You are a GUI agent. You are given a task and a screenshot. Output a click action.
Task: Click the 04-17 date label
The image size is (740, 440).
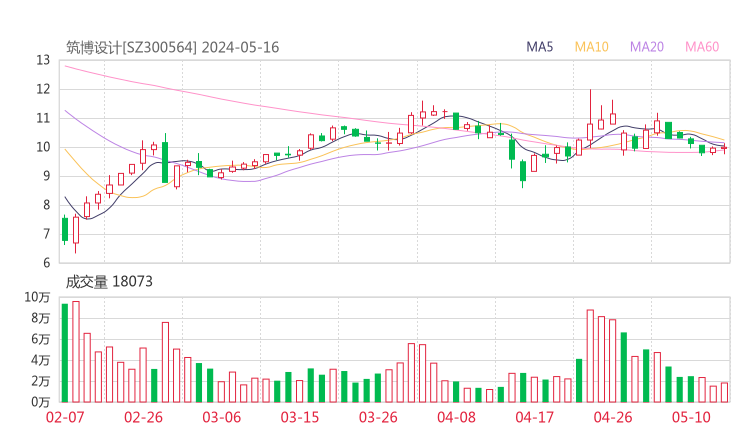coord(534,417)
